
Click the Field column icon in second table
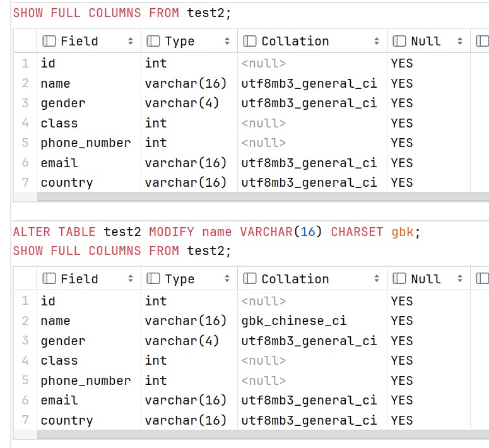pos(49,279)
